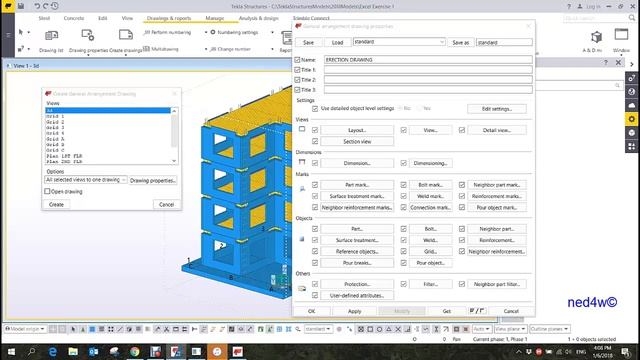Click the Create drawings ribbon icon
Image resolution: width=640 pixels, height=360 pixels.
tap(126, 35)
